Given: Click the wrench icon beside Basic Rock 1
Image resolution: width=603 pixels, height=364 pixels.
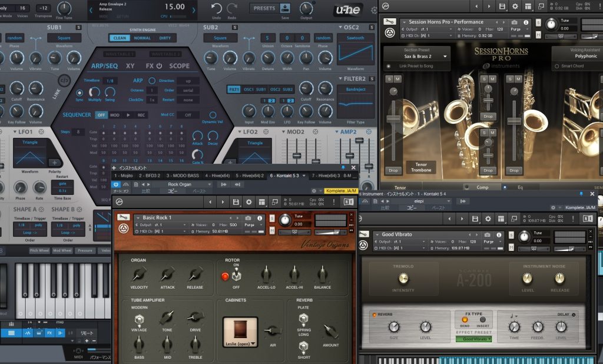Looking at the screenshot, I should coord(122,220).
